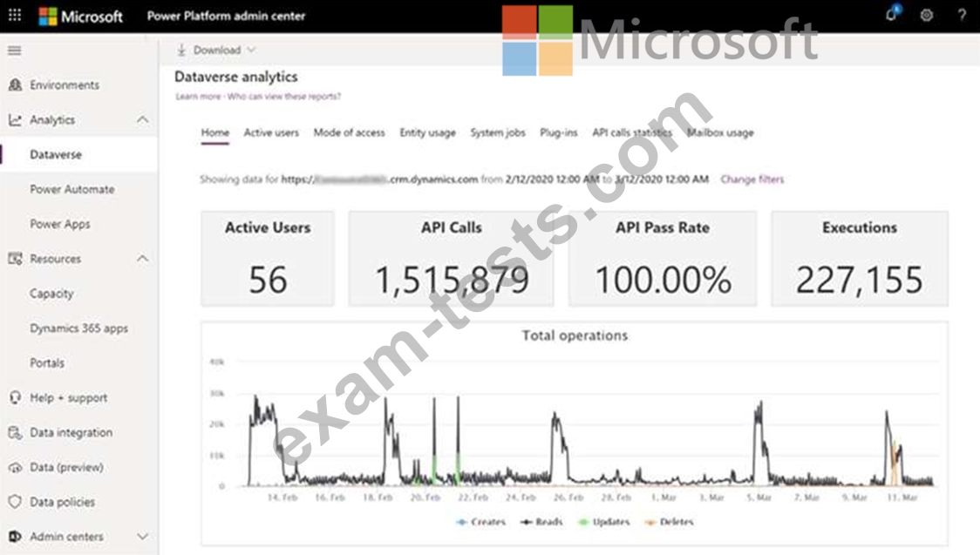Switch to the System jobs tab
Screen dimensions: 980x555
pyautogui.click(x=498, y=133)
